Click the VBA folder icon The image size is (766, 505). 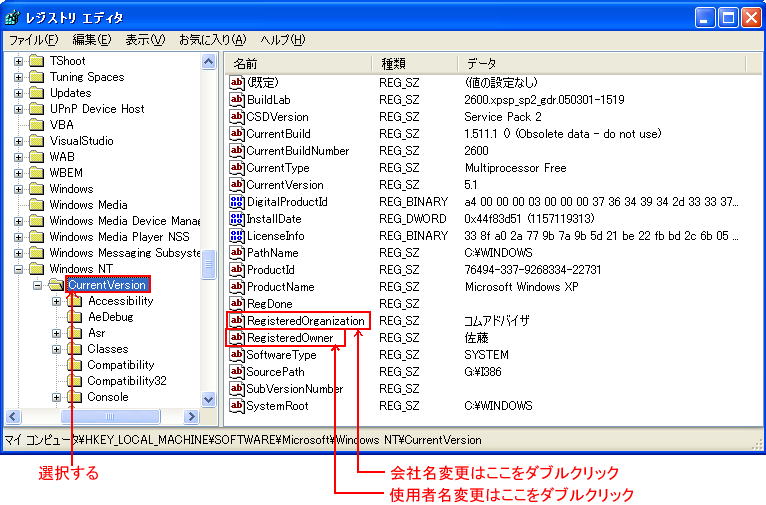click(x=37, y=125)
